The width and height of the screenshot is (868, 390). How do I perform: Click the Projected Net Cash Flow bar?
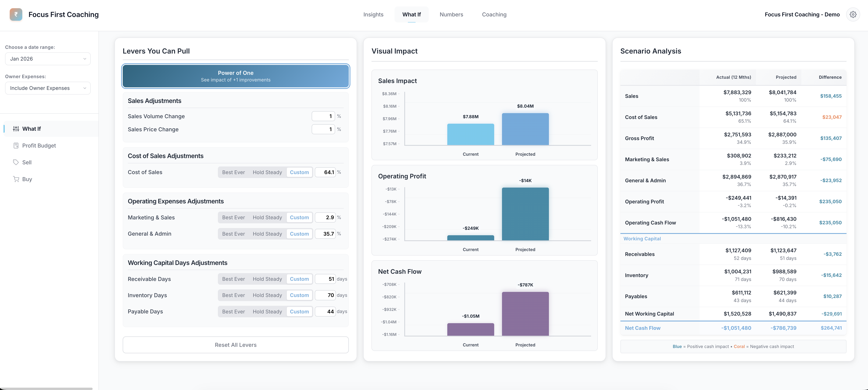point(525,314)
